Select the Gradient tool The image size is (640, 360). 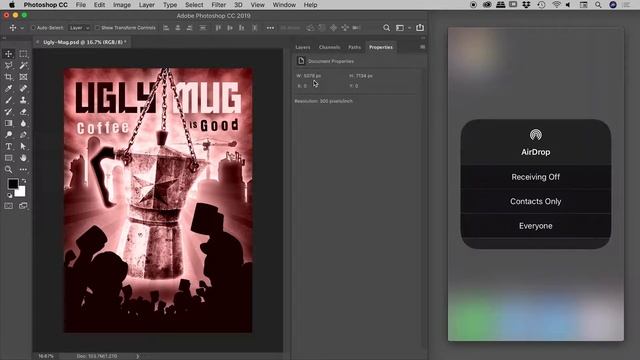pos(9,123)
